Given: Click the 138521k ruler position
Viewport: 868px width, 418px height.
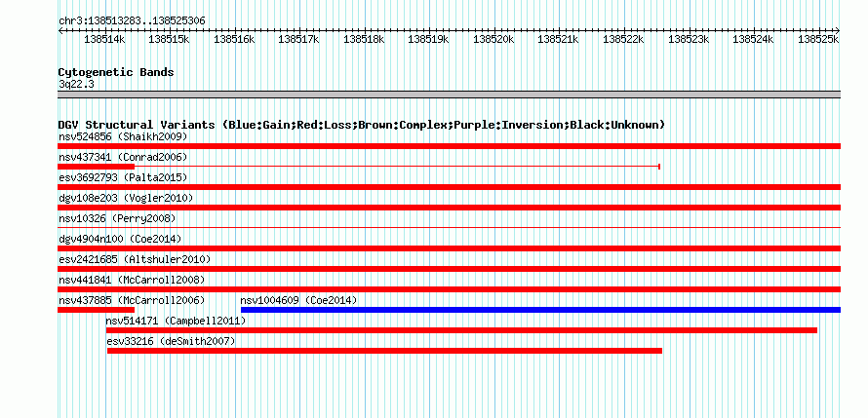Looking at the screenshot, I should [x=559, y=39].
